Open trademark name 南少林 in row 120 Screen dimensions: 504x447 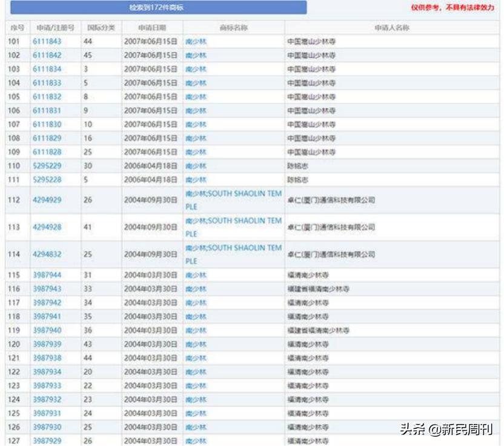coord(196,344)
